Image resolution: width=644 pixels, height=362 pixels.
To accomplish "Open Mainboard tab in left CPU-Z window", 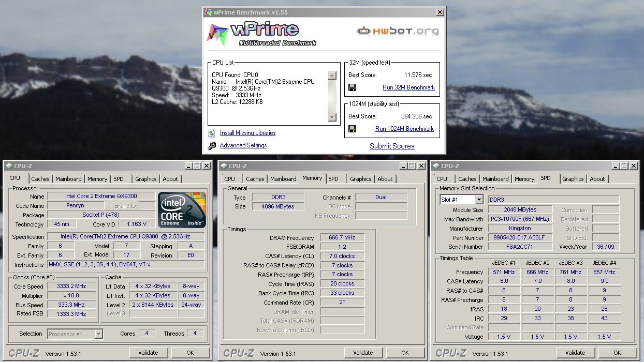I will pyautogui.click(x=69, y=179).
